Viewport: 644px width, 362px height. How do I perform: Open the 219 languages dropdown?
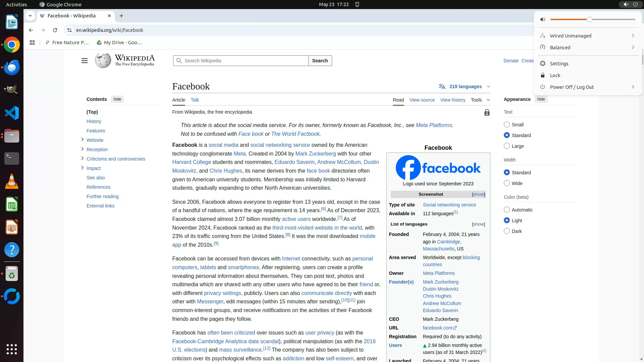click(x=465, y=86)
